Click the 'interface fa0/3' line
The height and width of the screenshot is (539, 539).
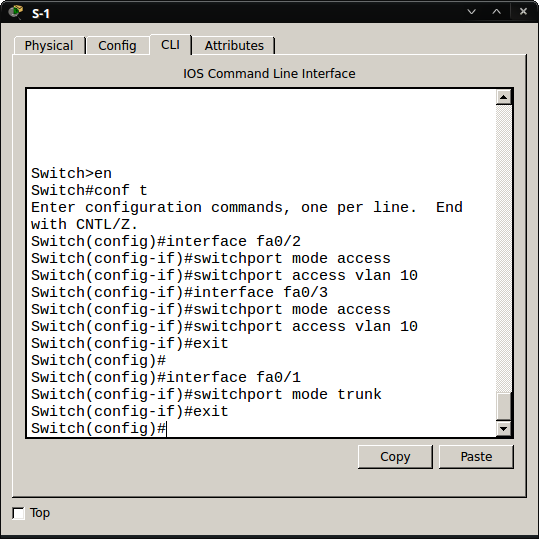tap(179, 293)
